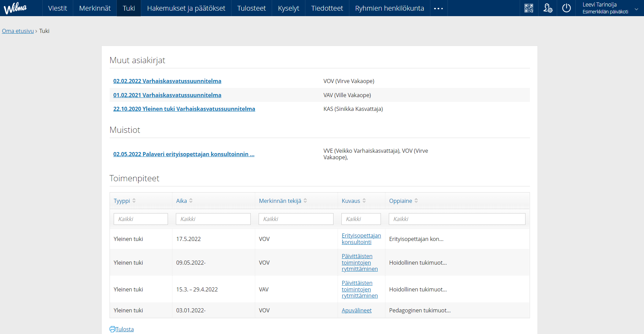
Task: Open the Kyselyt menu
Action: coord(289,8)
